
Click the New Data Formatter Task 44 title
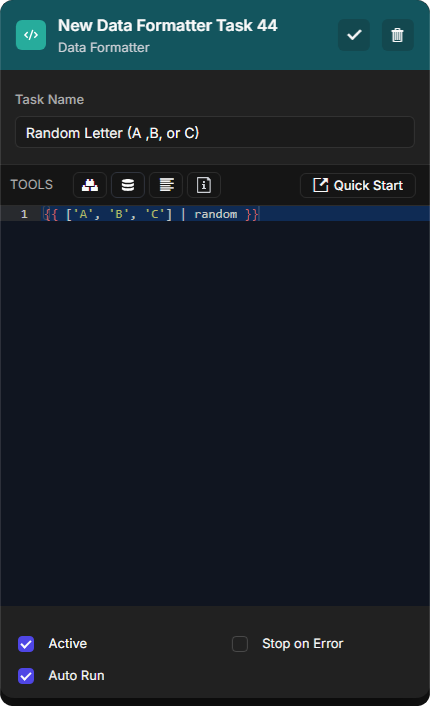[167, 26]
